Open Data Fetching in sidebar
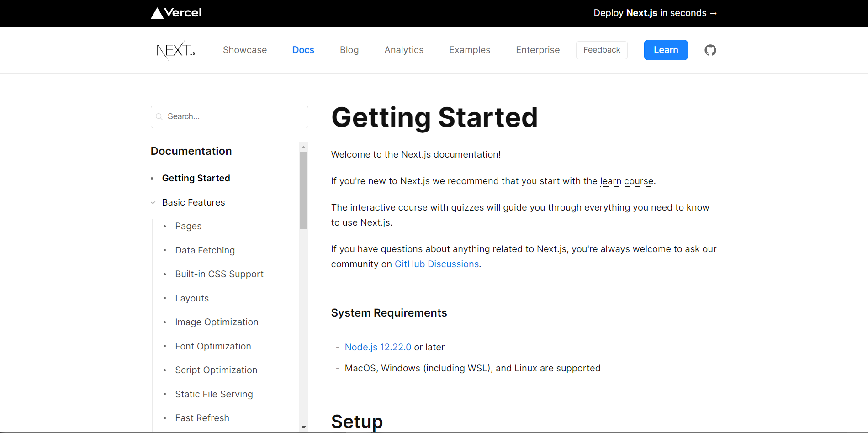Image resolution: width=868 pixels, height=433 pixels. (x=205, y=250)
